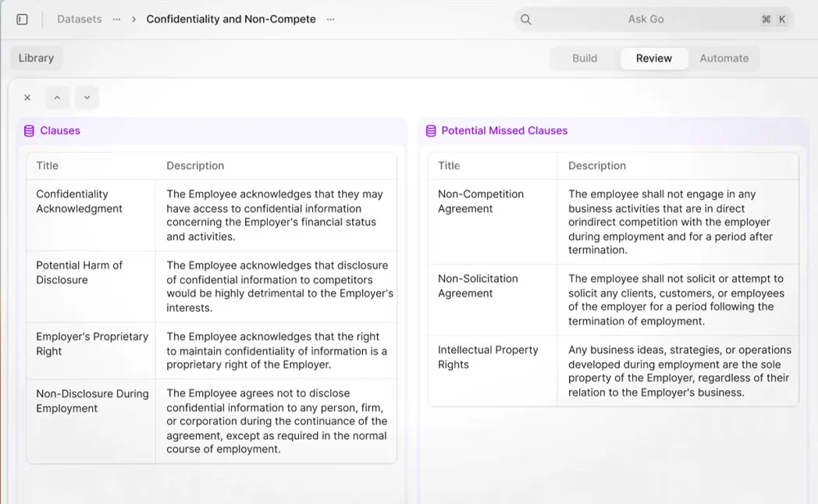This screenshot has width=818, height=504.
Task: Switch to the Automate tab
Action: (724, 59)
